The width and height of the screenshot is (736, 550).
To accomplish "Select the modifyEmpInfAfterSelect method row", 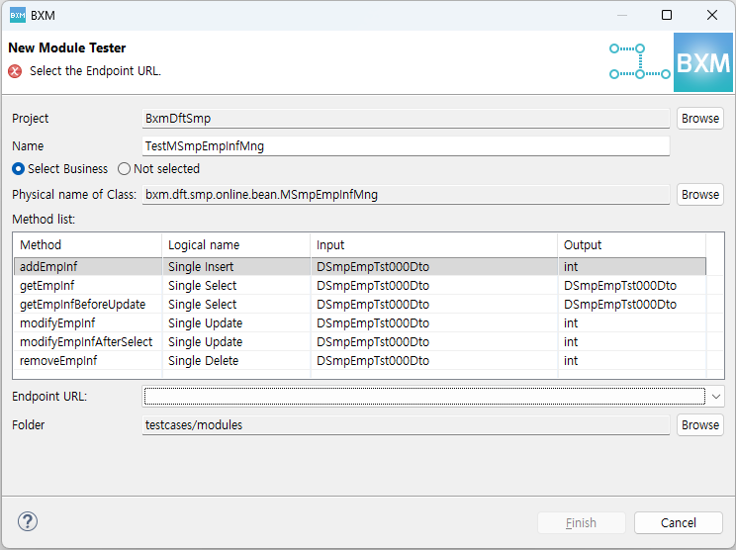I will (360, 342).
